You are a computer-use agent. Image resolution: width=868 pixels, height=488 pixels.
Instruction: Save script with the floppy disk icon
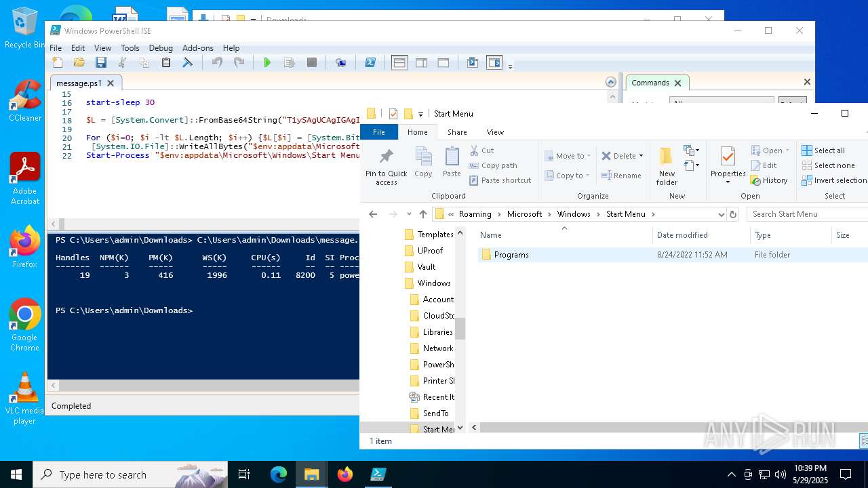pyautogui.click(x=101, y=62)
